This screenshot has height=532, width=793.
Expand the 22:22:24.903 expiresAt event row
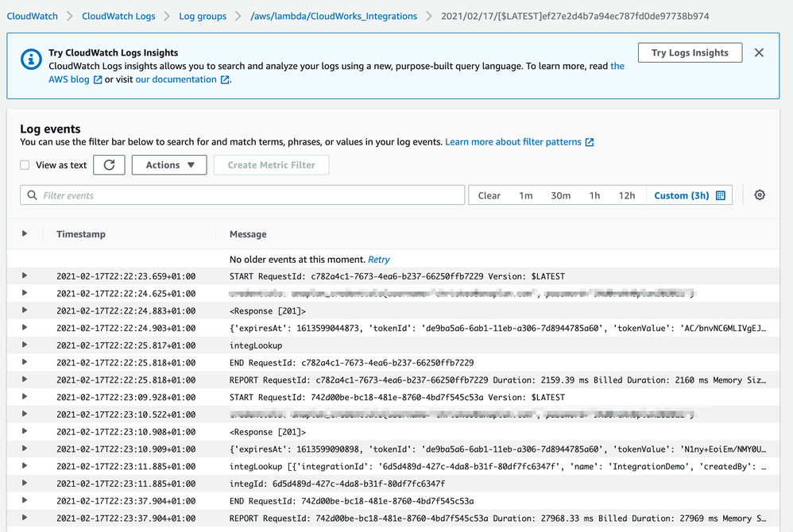(x=25, y=327)
